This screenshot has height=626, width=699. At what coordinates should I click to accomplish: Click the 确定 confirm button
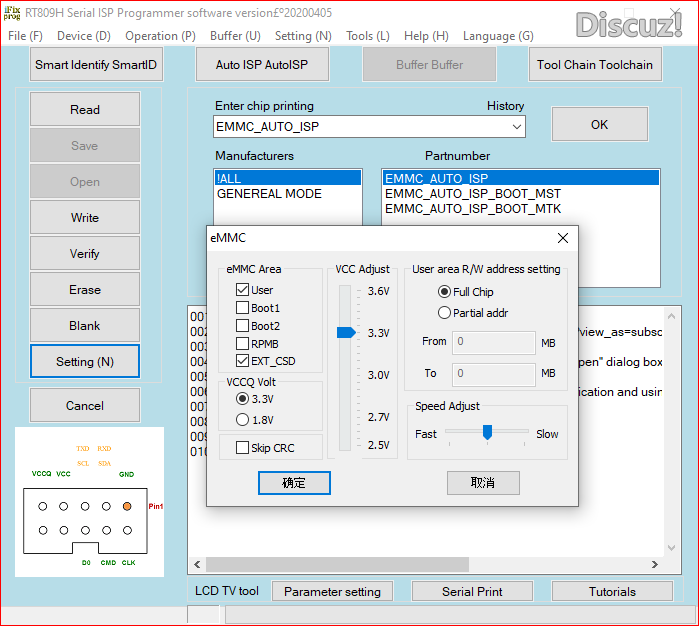[294, 483]
